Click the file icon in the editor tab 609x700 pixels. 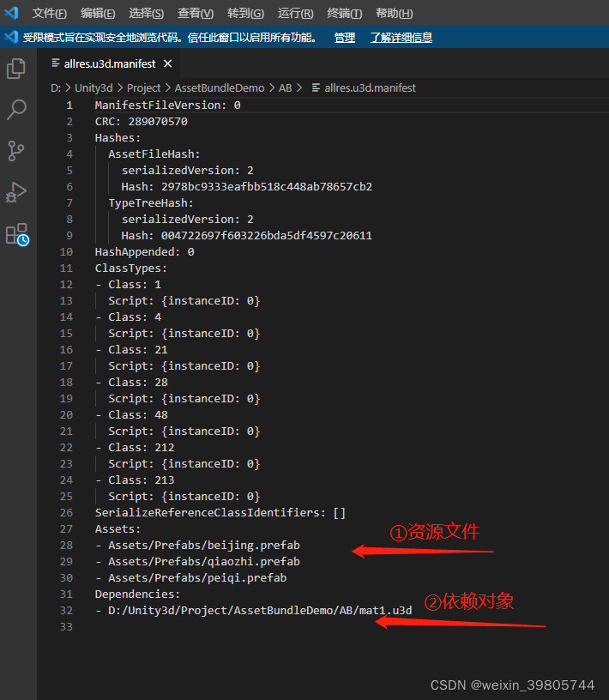click(x=56, y=63)
